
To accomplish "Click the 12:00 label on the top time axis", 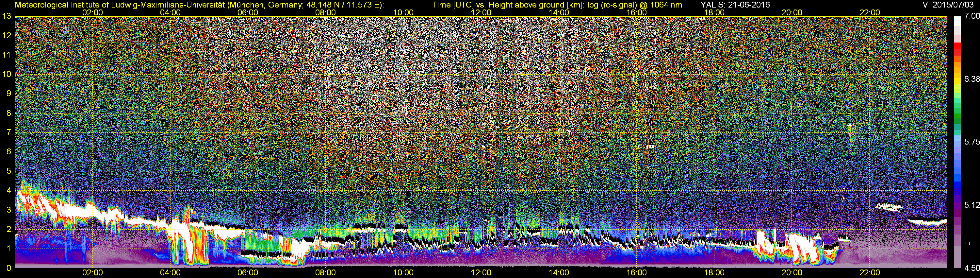I will (481, 12).
